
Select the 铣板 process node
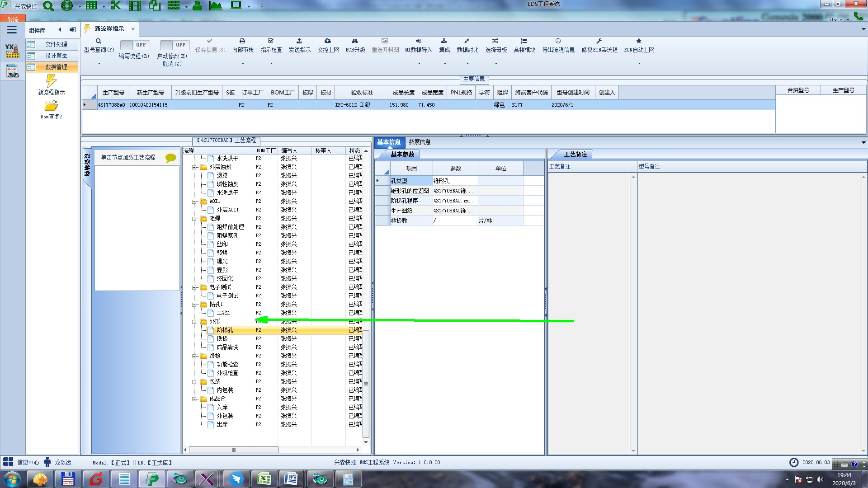tap(222, 338)
